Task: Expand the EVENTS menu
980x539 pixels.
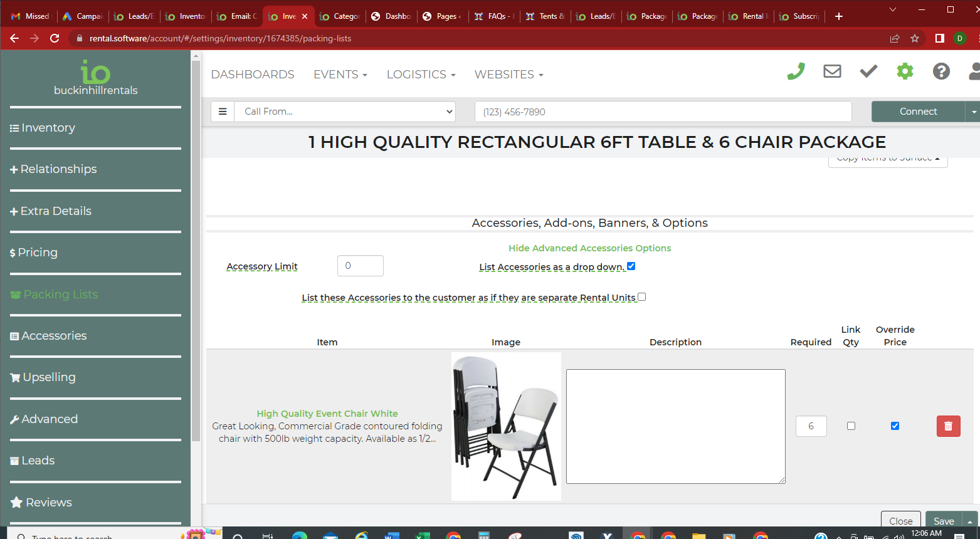Action: (340, 75)
